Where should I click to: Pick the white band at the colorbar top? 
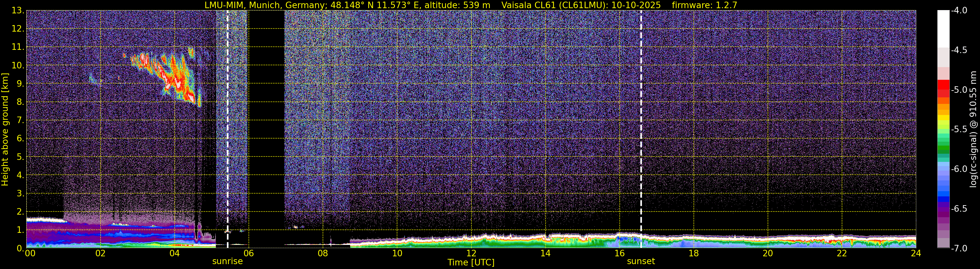[943, 29]
